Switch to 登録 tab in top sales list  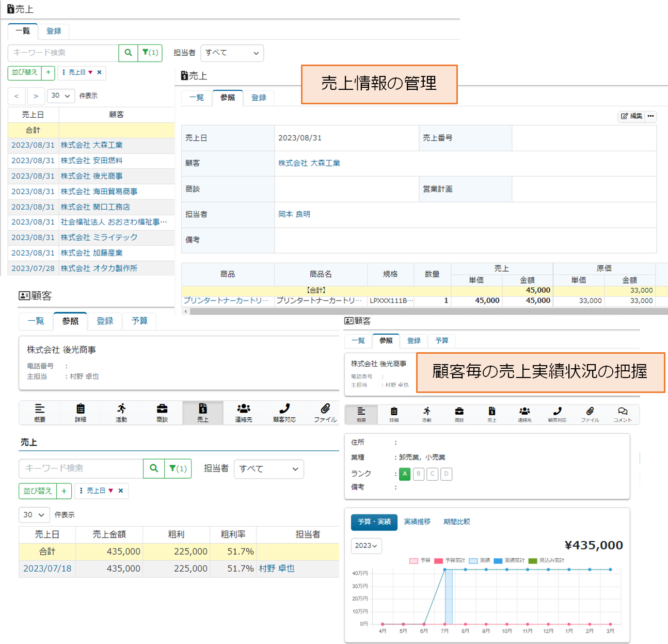[54, 31]
